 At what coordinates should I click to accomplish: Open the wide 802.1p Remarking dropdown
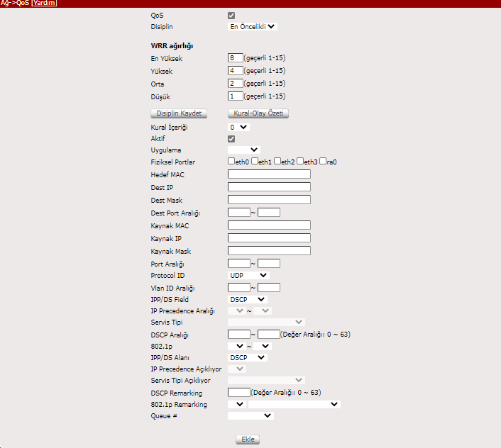294,404
